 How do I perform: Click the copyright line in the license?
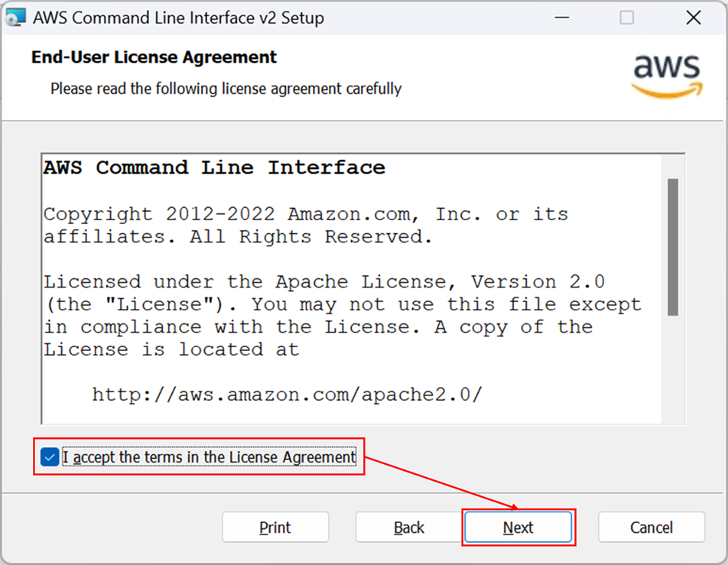pyautogui.click(x=306, y=226)
